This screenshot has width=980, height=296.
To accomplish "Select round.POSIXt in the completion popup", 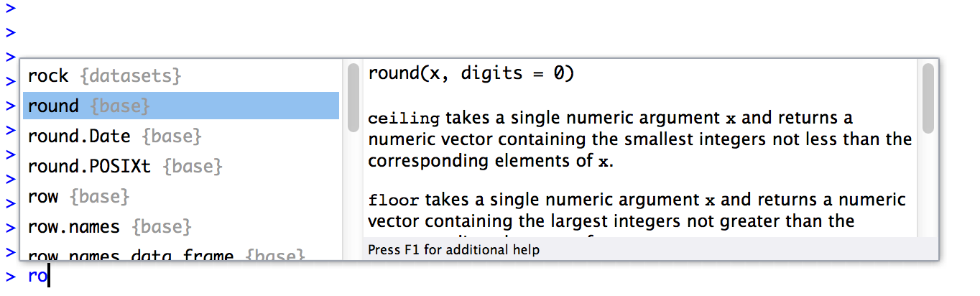I will [90, 166].
